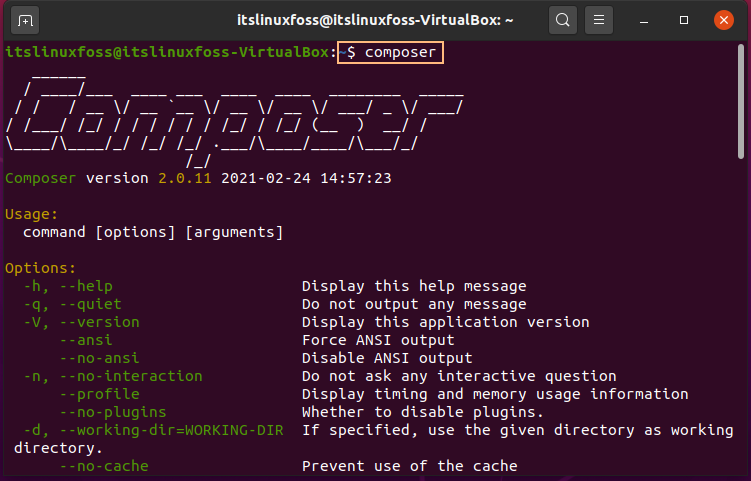Click the vertical scrollbar thumb
Viewport: 751px width, 481px height.
tap(741, 102)
